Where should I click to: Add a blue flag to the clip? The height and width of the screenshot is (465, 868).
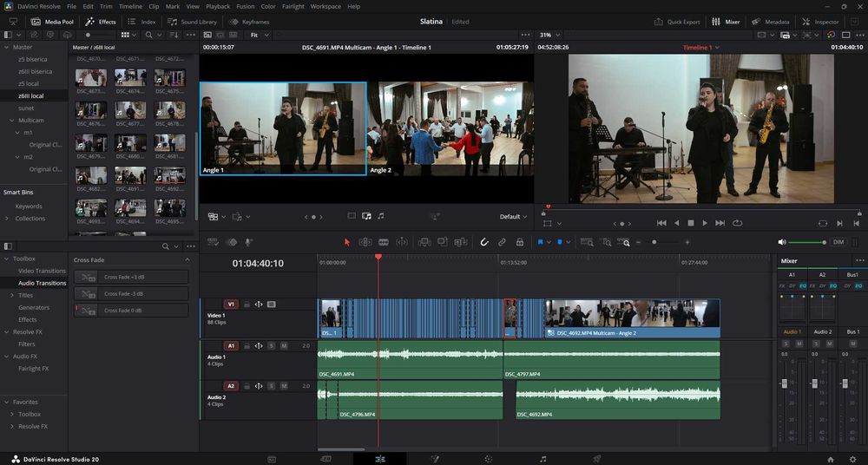click(540, 242)
